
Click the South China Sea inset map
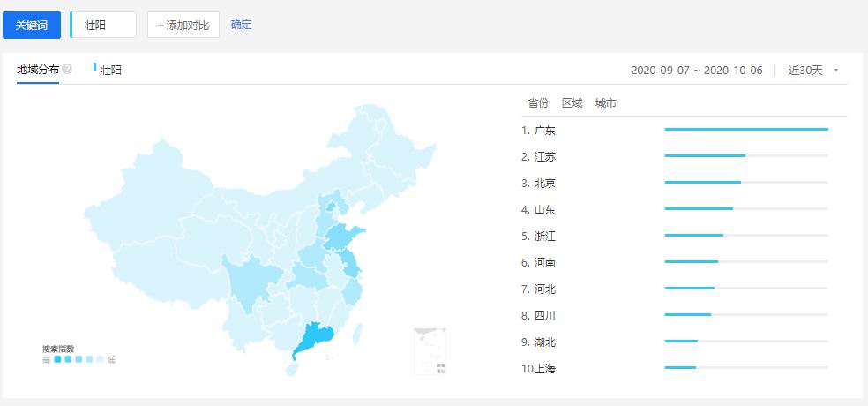pyautogui.click(x=430, y=351)
